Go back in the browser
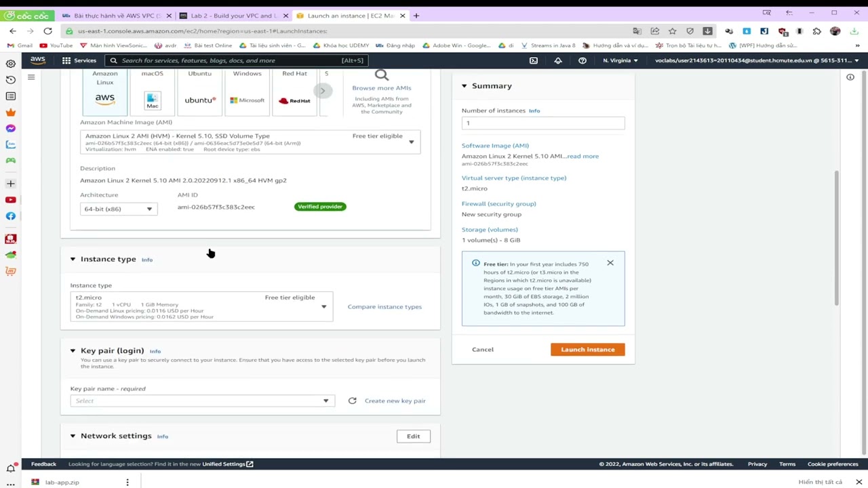This screenshot has width=868, height=488. click(13, 31)
